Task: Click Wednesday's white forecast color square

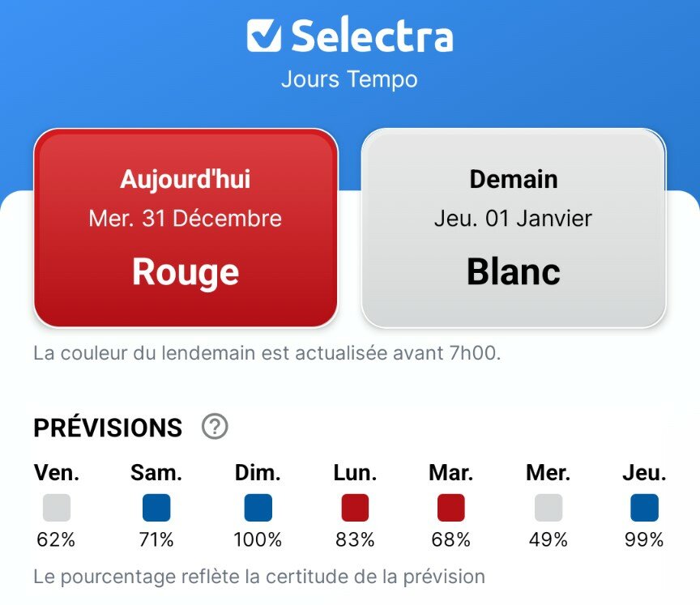Action: pos(548,508)
